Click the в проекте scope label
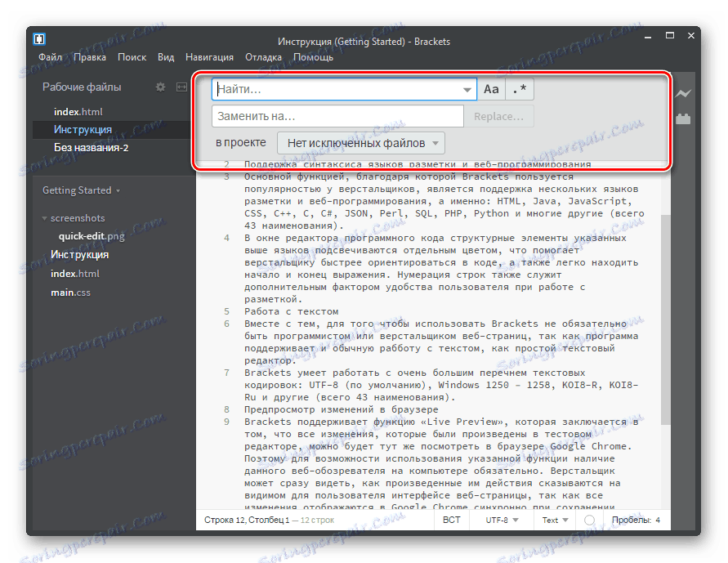Image resolution: width=728 pixels, height=563 pixels. coord(240,142)
